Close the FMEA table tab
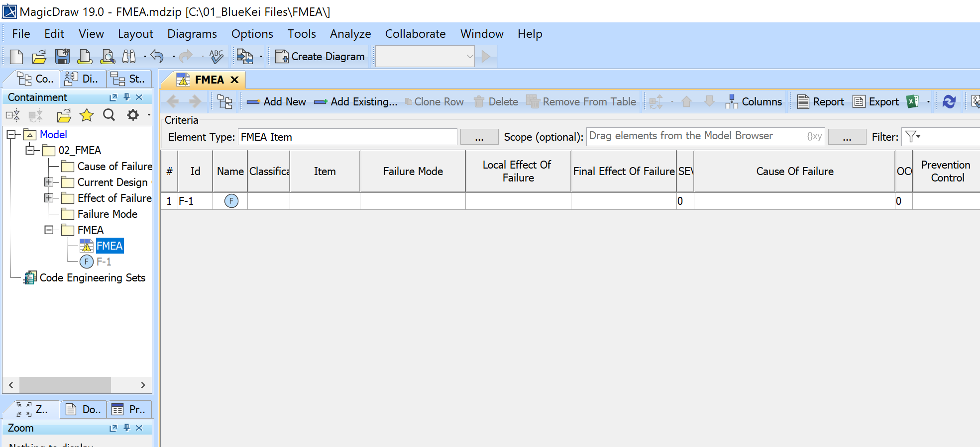Viewport: 980px width, 447px height. (x=234, y=80)
